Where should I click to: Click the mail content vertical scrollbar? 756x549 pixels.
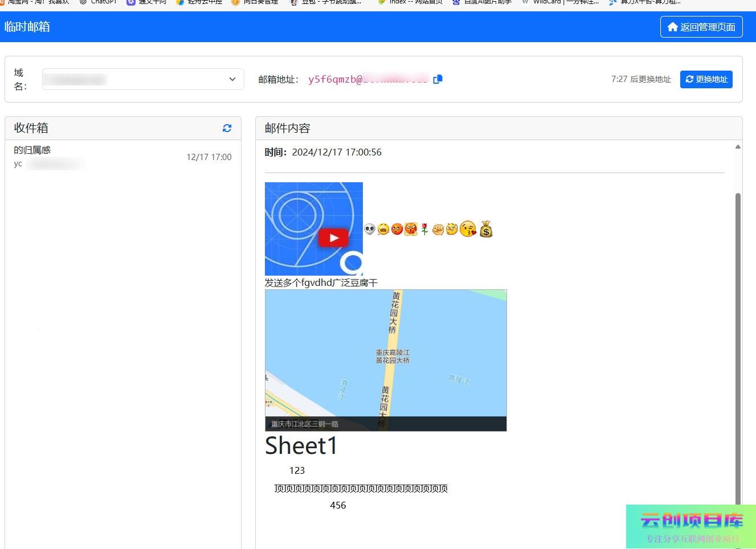pos(738,342)
